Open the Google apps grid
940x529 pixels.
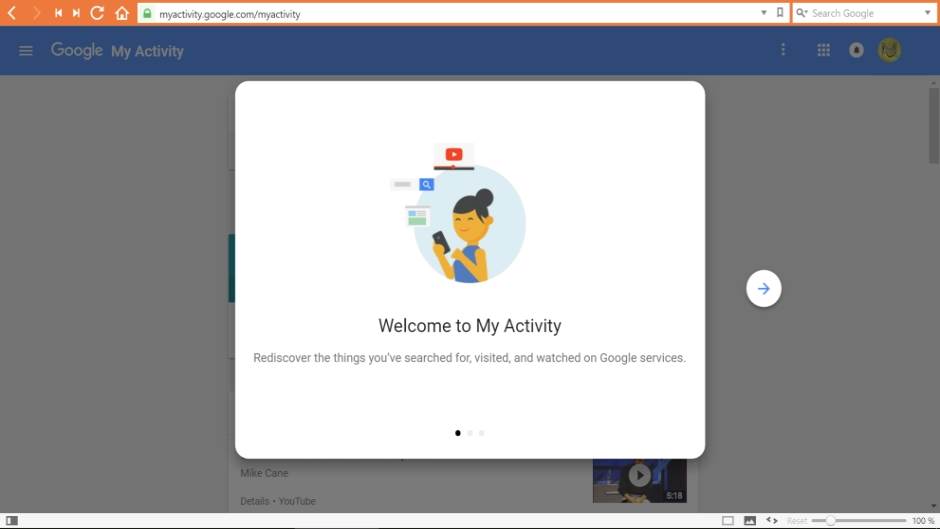point(823,50)
